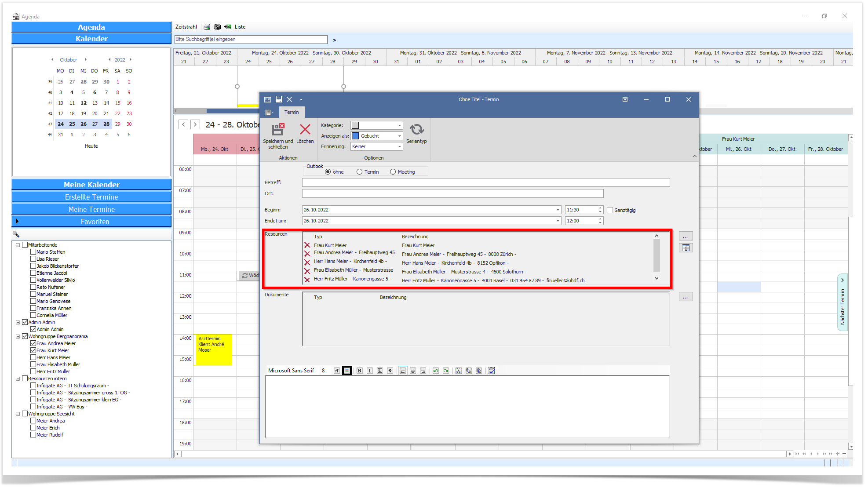Select the Outlook 'Meeting' radio option

(x=393, y=172)
